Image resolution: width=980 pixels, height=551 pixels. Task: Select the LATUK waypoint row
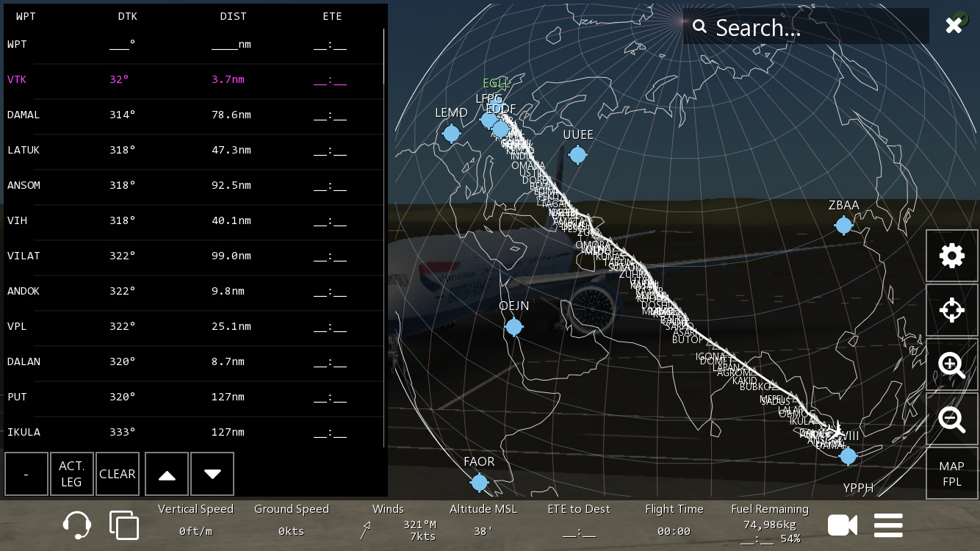194,150
